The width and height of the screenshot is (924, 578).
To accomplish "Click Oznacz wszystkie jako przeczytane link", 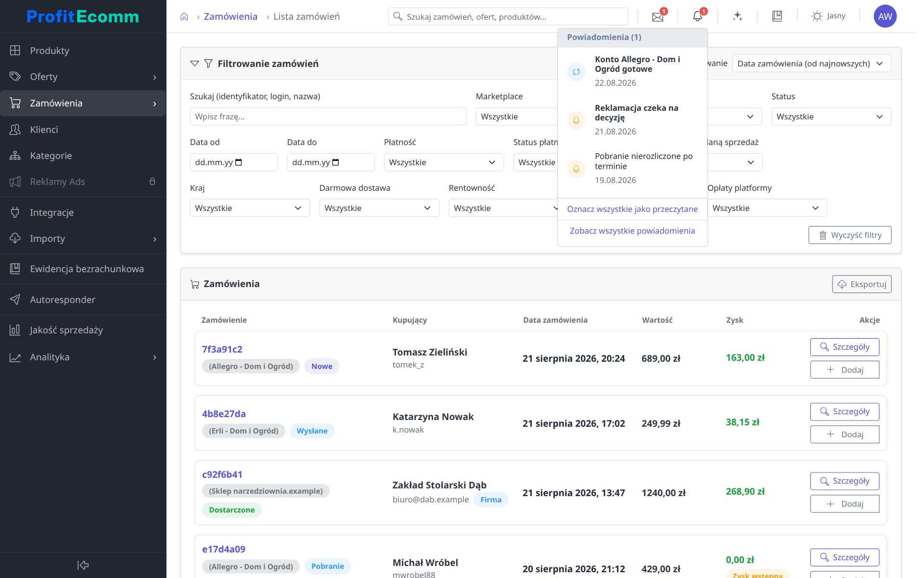I will point(632,209).
